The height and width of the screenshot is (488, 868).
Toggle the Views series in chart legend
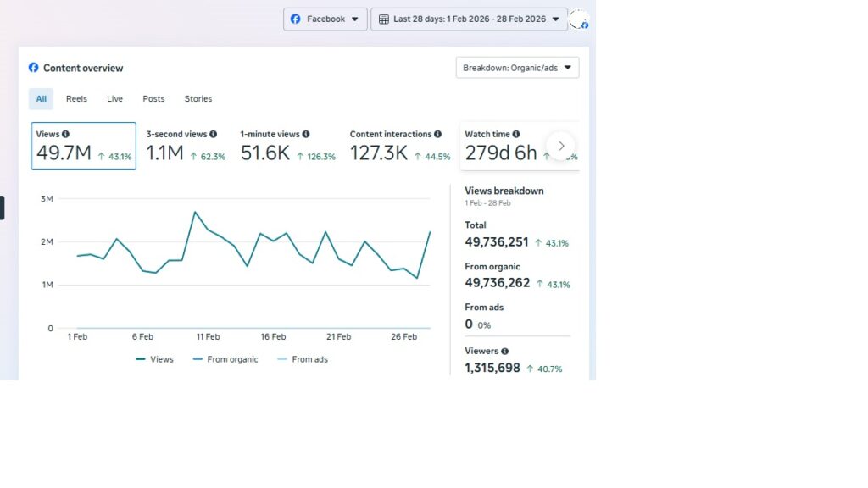pyautogui.click(x=154, y=359)
